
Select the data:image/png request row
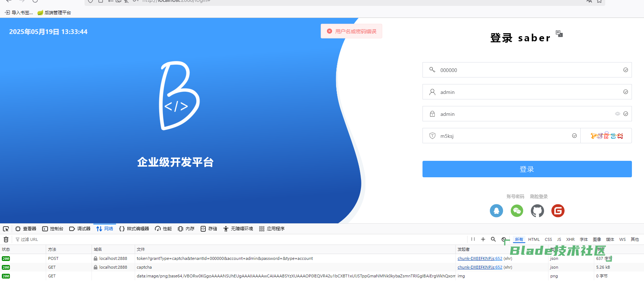coord(322,276)
